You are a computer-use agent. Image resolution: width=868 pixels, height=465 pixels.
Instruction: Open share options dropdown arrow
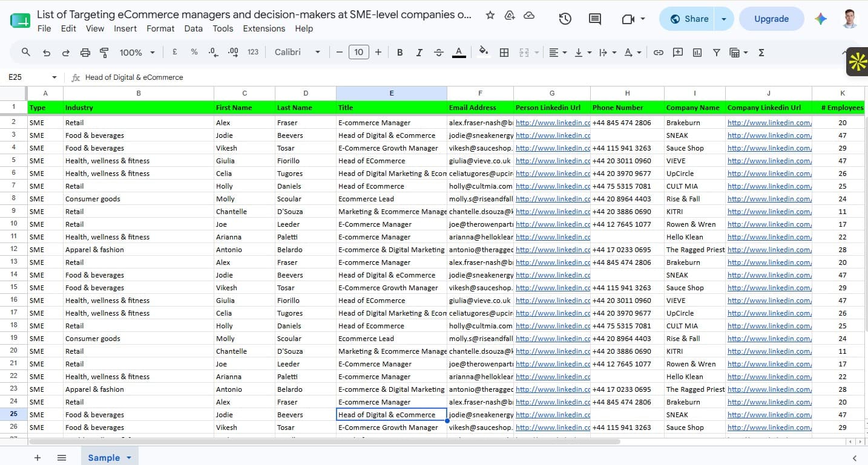pyautogui.click(x=724, y=19)
